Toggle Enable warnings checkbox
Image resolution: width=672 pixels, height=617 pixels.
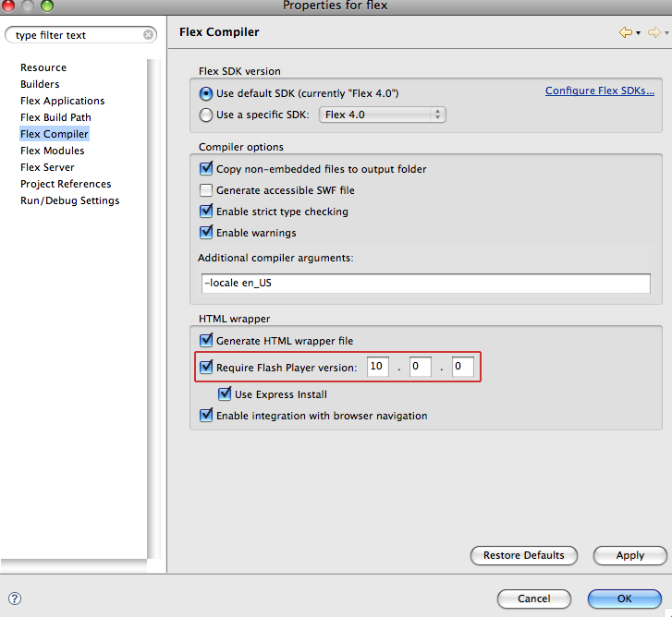point(206,233)
